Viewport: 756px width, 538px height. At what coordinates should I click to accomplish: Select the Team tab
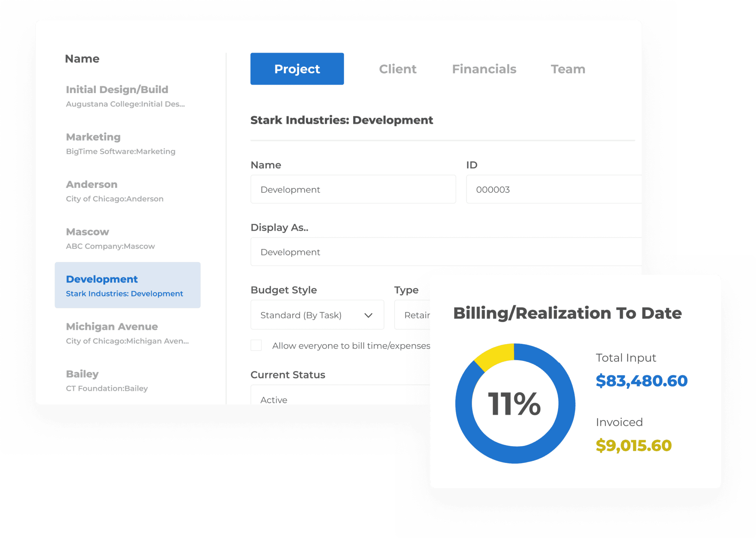pos(568,69)
